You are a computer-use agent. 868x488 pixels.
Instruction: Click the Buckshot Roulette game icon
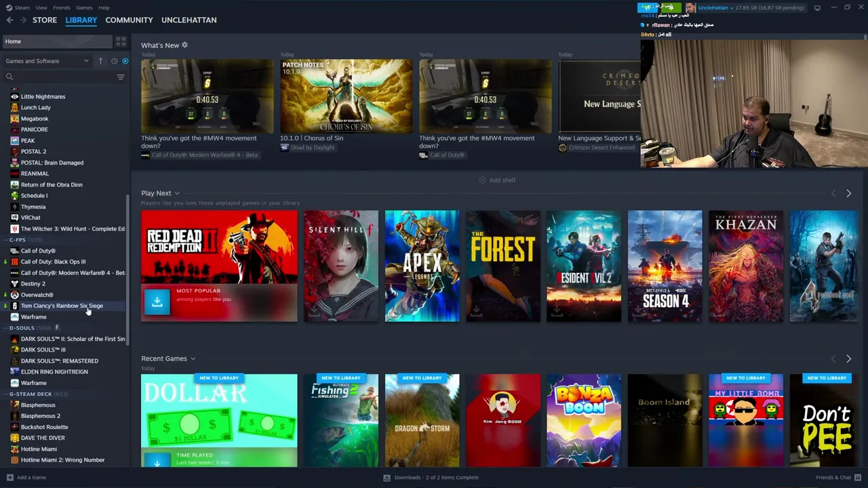(14, 427)
